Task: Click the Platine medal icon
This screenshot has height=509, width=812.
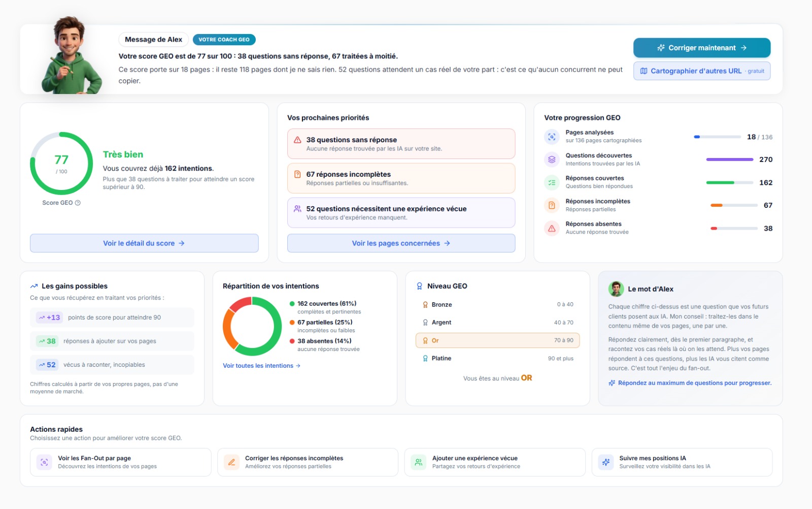Action: 425,359
